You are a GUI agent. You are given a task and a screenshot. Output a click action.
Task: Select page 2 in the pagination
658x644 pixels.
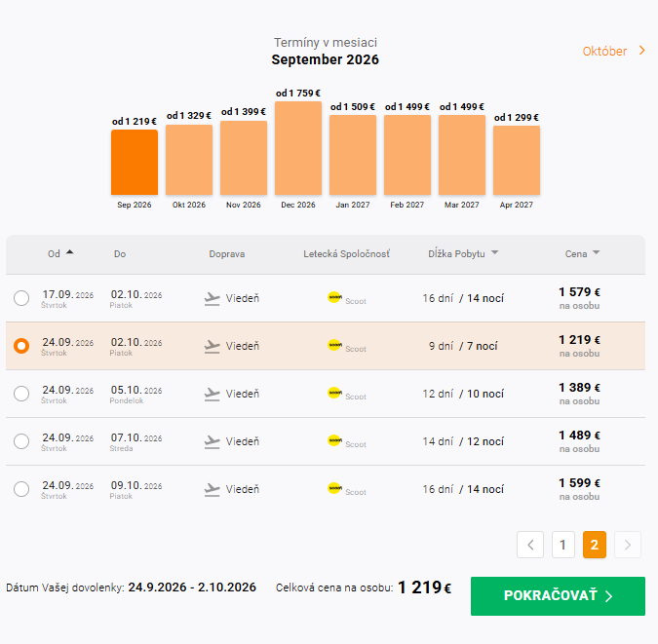coord(595,545)
